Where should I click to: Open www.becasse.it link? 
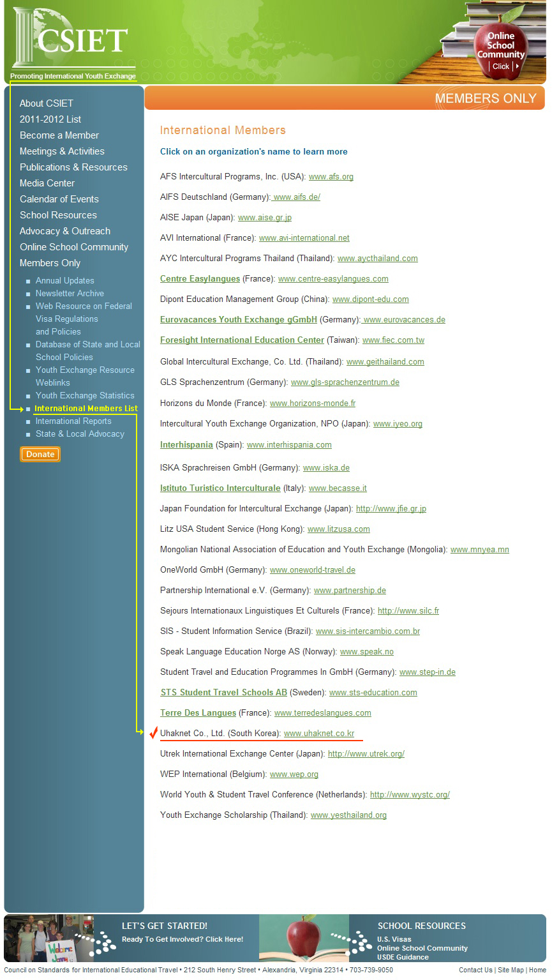click(338, 488)
